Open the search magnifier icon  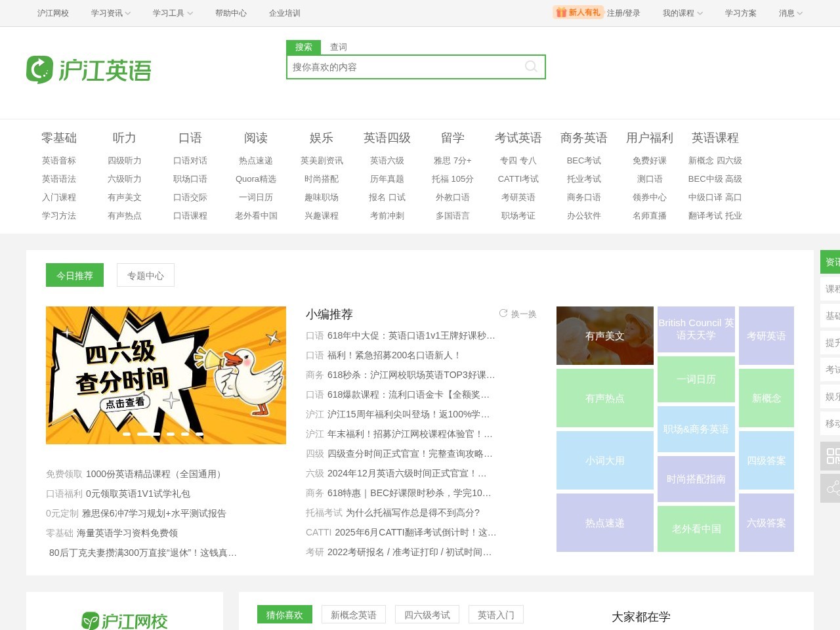click(530, 66)
